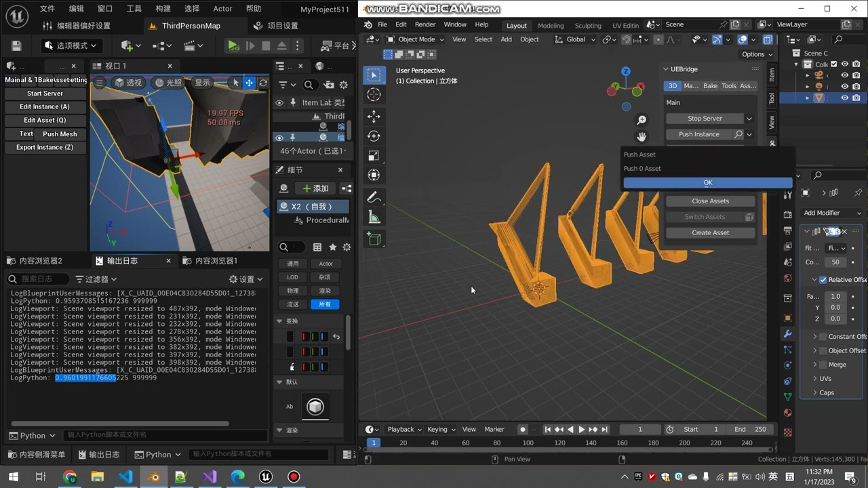Toggle Blender snapping magnet icon
The height and width of the screenshot is (488, 868).
coord(626,39)
